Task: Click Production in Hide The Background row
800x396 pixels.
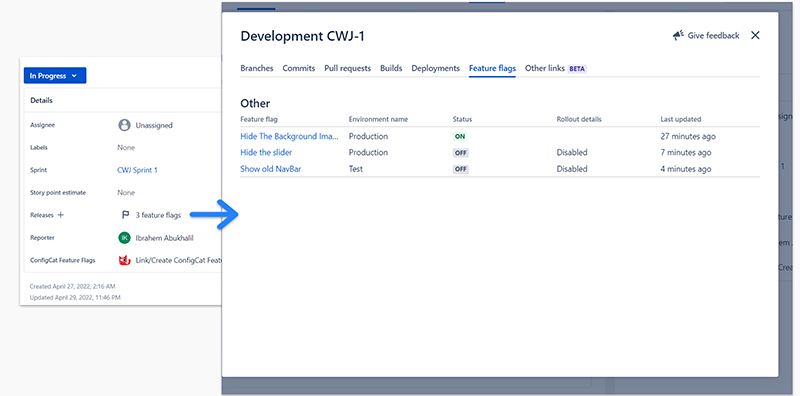Action: 368,136
